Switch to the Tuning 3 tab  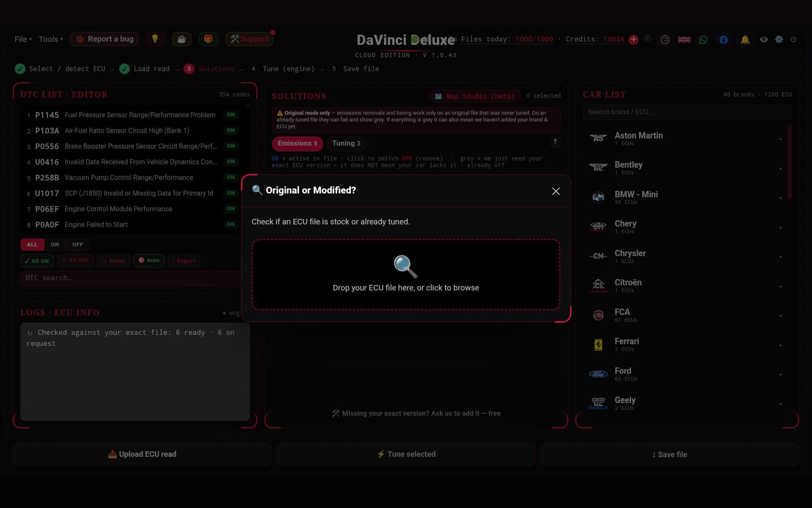coord(346,143)
